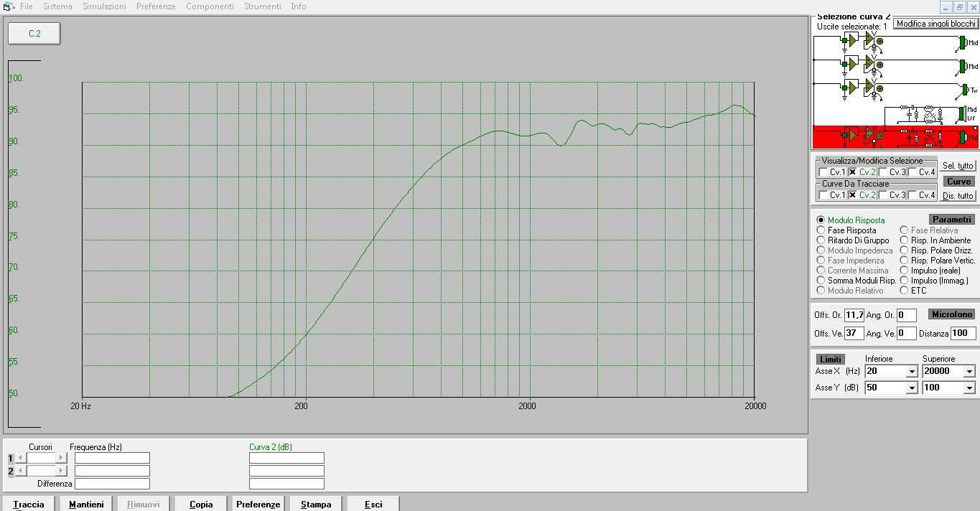Open the Asse Y Superiore dropdown
Image resolution: width=980 pixels, height=511 pixels.
969,388
